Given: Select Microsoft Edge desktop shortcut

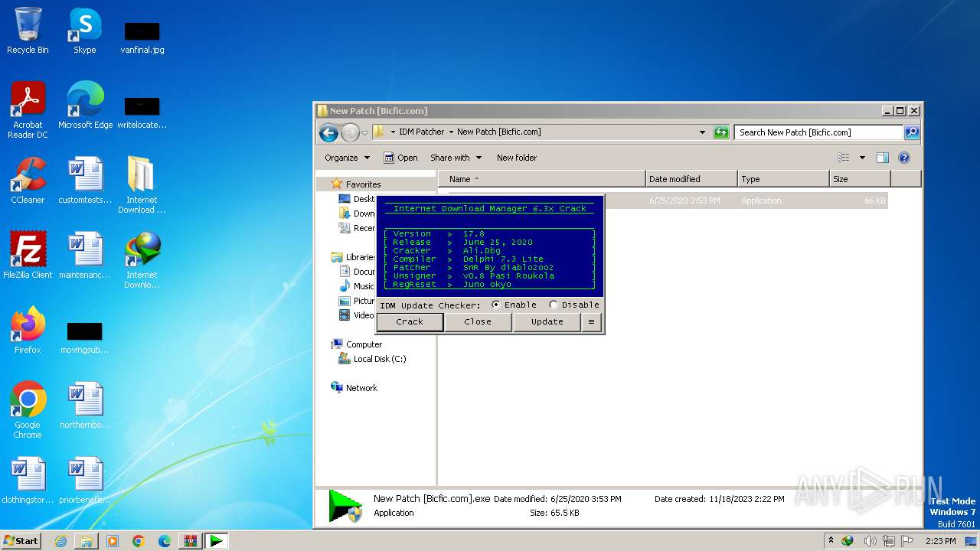Looking at the screenshot, I should pyautogui.click(x=85, y=106).
